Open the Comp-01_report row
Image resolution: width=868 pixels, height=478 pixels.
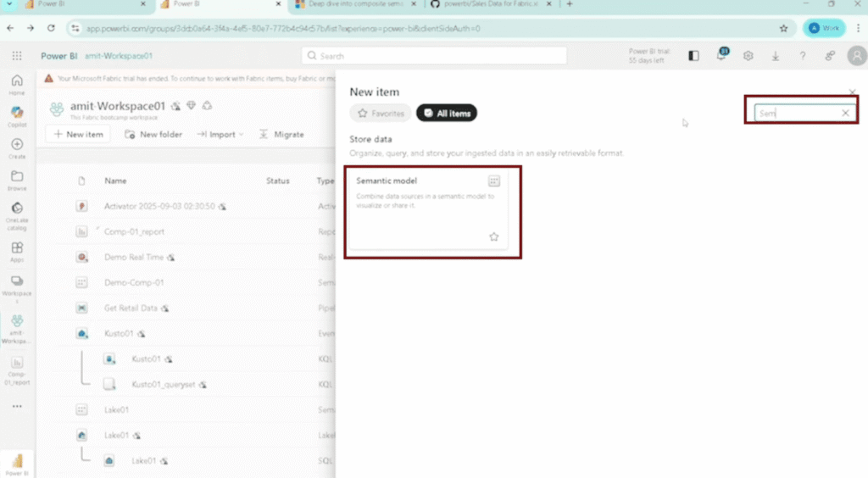tap(134, 232)
